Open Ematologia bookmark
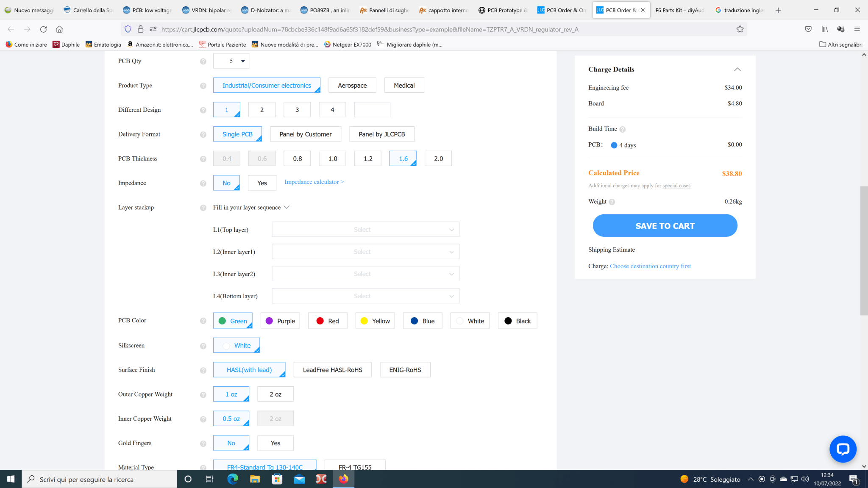868x488 pixels. pyautogui.click(x=103, y=44)
